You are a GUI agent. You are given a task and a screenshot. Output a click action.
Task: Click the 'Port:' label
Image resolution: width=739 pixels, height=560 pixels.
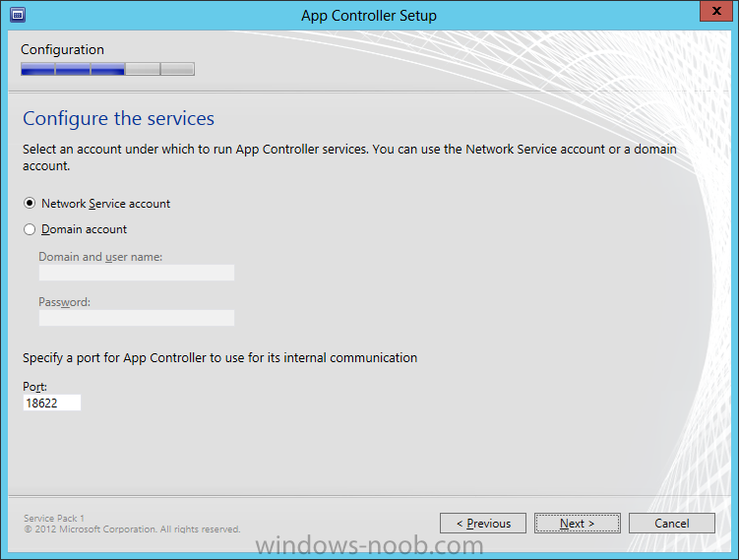34,387
